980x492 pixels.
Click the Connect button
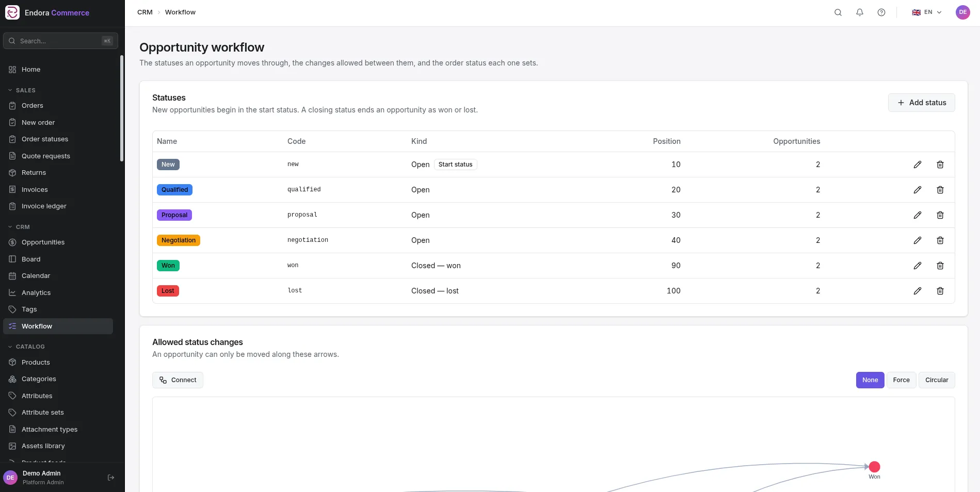[x=178, y=380]
